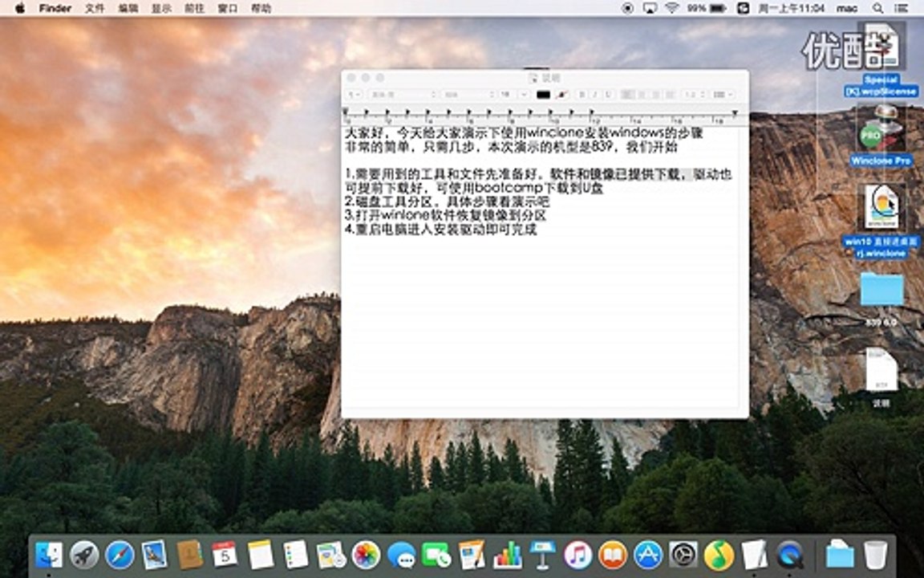Open Keynote podium icon in Dock
The width and height of the screenshot is (924, 578).
[543, 555]
